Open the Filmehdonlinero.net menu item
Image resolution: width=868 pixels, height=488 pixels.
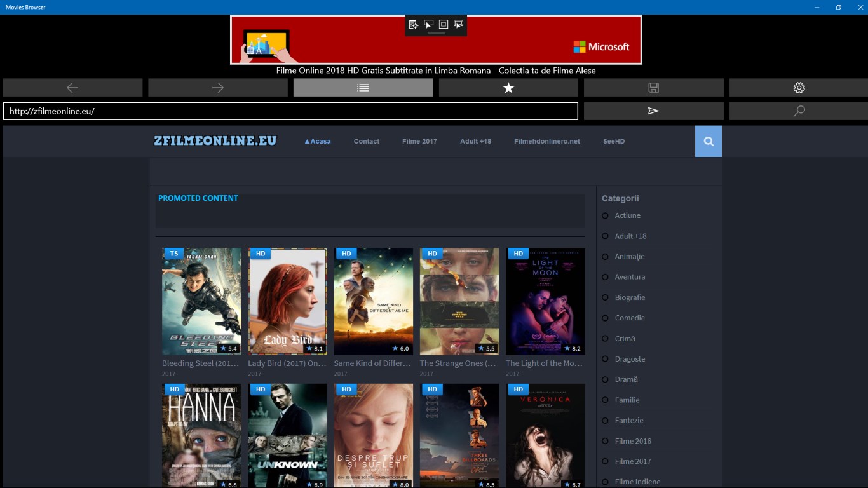click(x=547, y=141)
